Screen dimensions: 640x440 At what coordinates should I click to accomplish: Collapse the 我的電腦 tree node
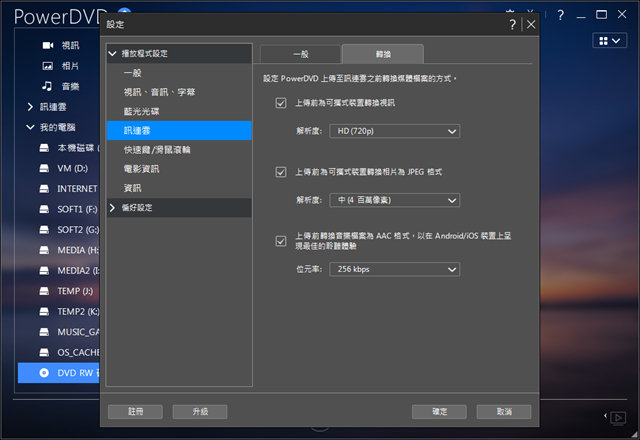pos(30,127)
